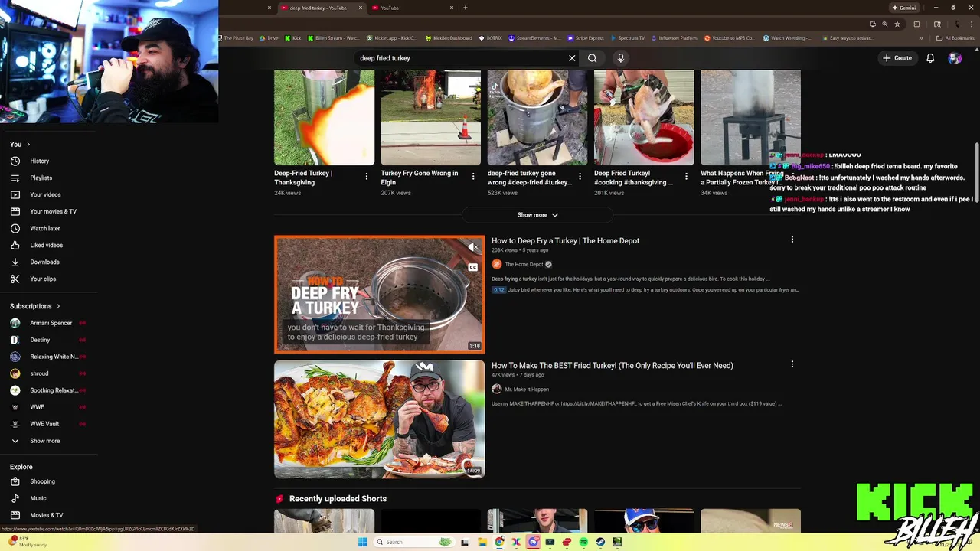Viewport: 980px width, 551px height.
Task: Open Spotify from the taskbar
Action: tap(583, 542)
